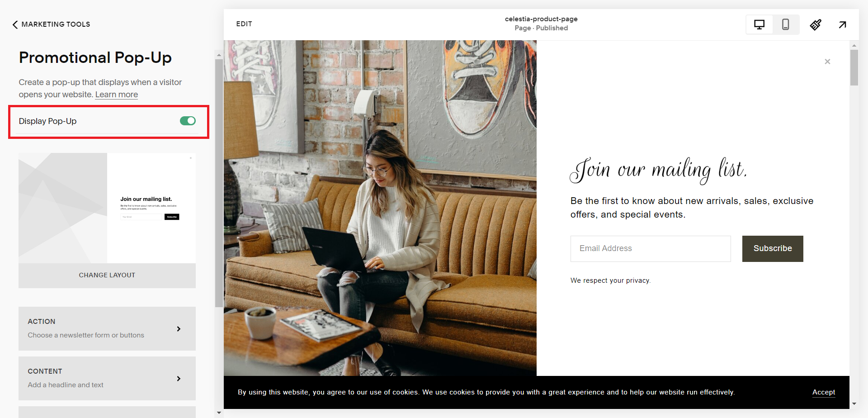Select the pop-up layout thumbnail

pos(107,208)
